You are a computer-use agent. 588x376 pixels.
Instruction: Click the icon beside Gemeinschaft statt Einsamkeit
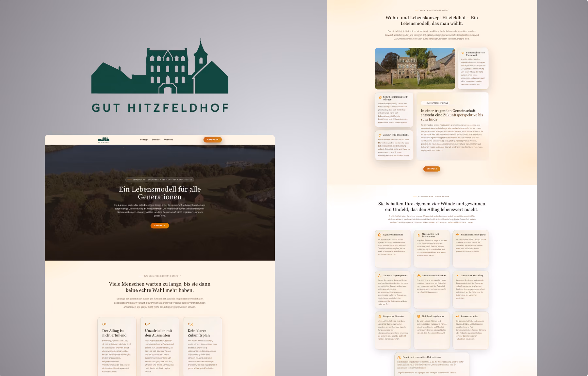click(x=463, y=53)
